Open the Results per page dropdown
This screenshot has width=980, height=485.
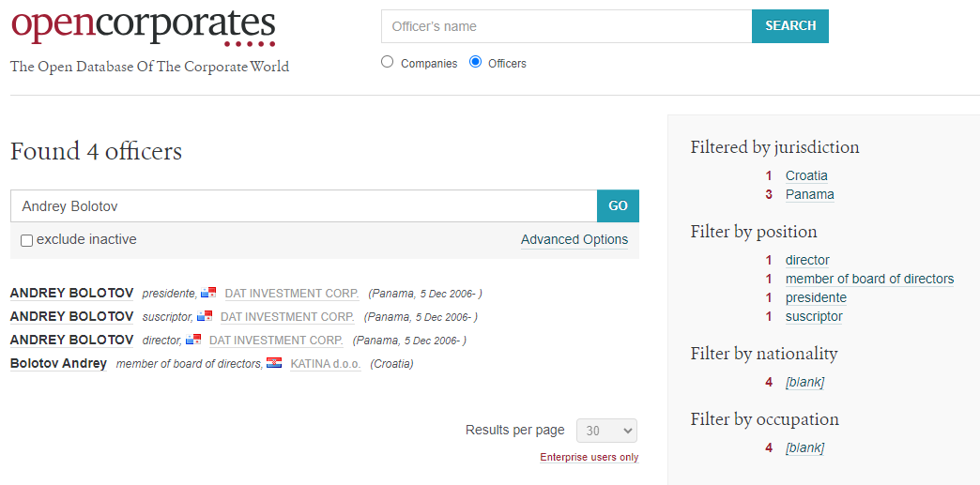[607, 431]
